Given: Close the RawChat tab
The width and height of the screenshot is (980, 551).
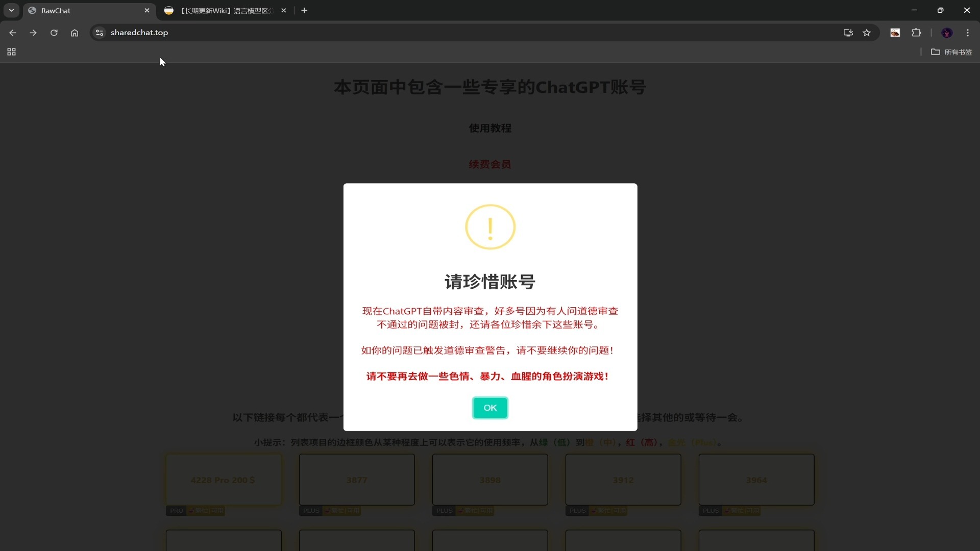Looking at the screenshot, I should [147, 10].
